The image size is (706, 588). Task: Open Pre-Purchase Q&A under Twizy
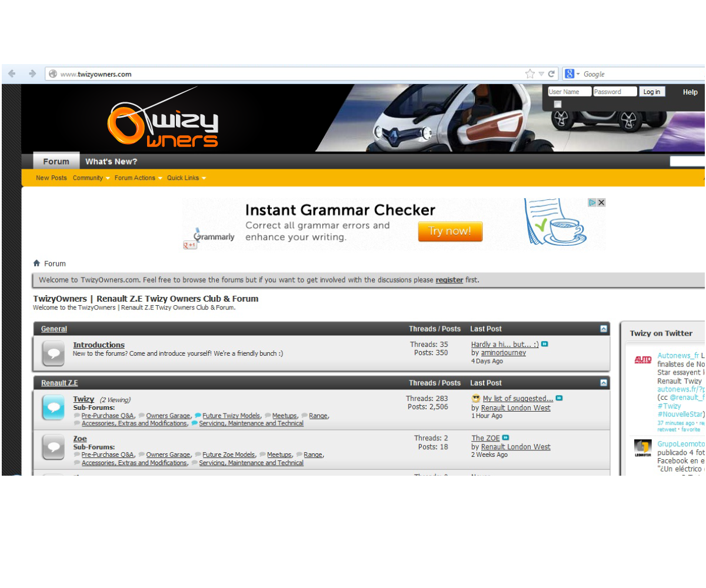[108, 416]
